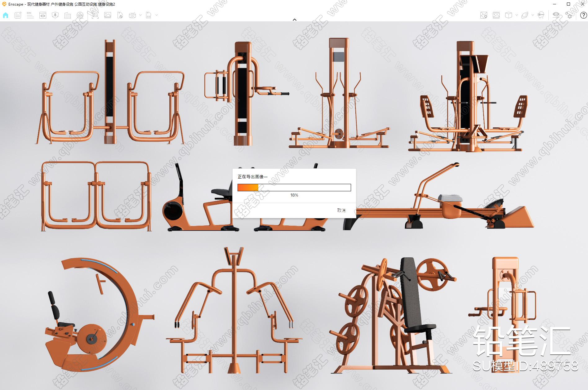Click the wing Fly/Walk mode icon
This screenshot has height=390, width=588.
point(525,15)
